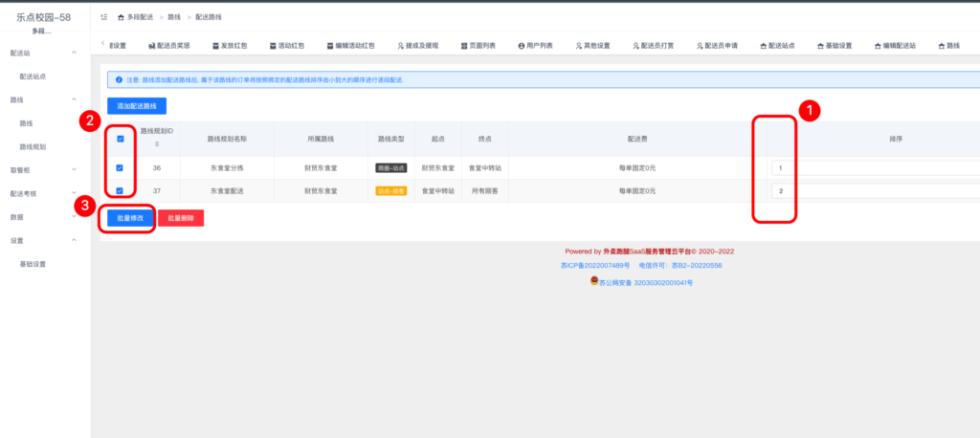Open 路线规划 in the sidebar
The height and width of the screenshot is (438, 980).
point(33,147)
